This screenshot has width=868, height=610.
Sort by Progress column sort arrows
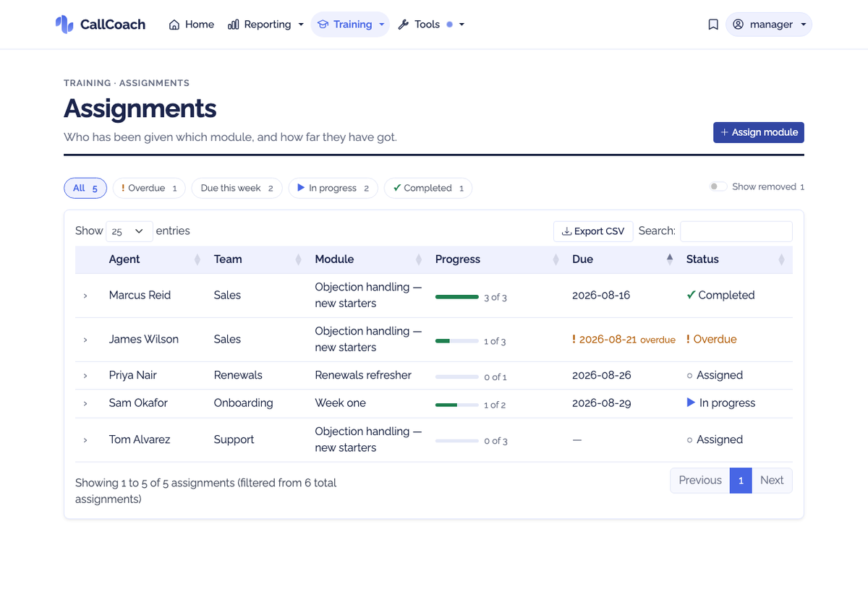[x=556, y=259]
